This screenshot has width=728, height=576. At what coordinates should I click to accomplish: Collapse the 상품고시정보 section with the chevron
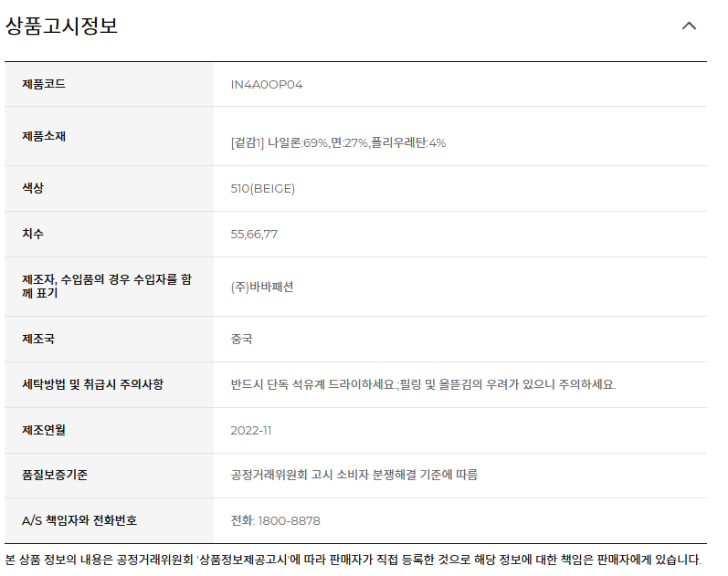pyautogui.click(x=689, y=26)
